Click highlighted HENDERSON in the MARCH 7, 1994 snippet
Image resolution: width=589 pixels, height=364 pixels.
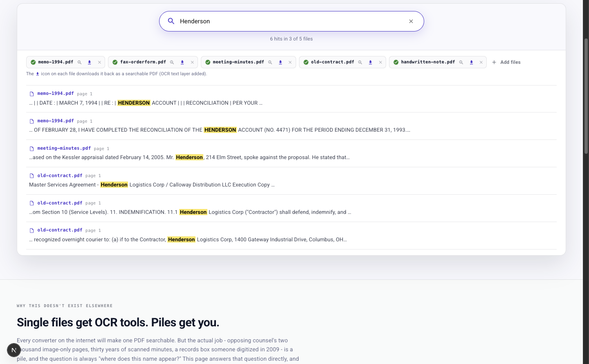pos(134,103)
